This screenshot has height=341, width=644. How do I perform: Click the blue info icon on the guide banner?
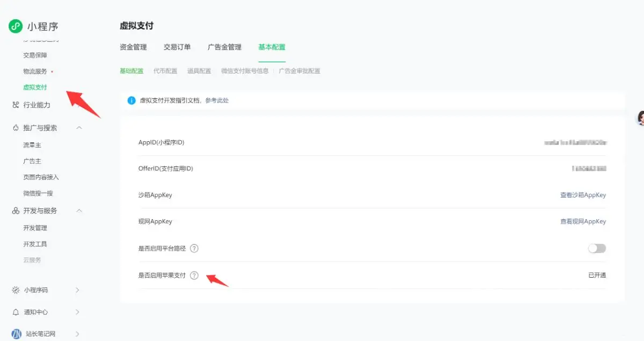(x=131, y=100)
